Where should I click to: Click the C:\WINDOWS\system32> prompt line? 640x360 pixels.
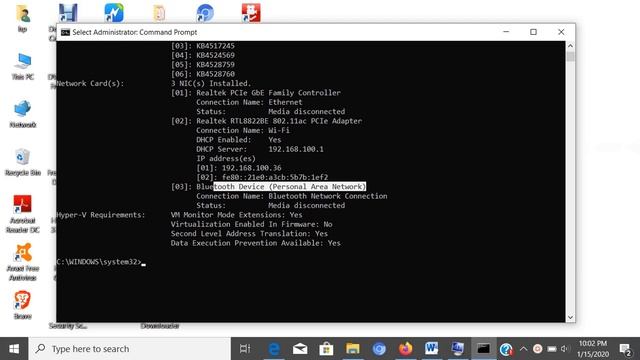coord(101,262)
